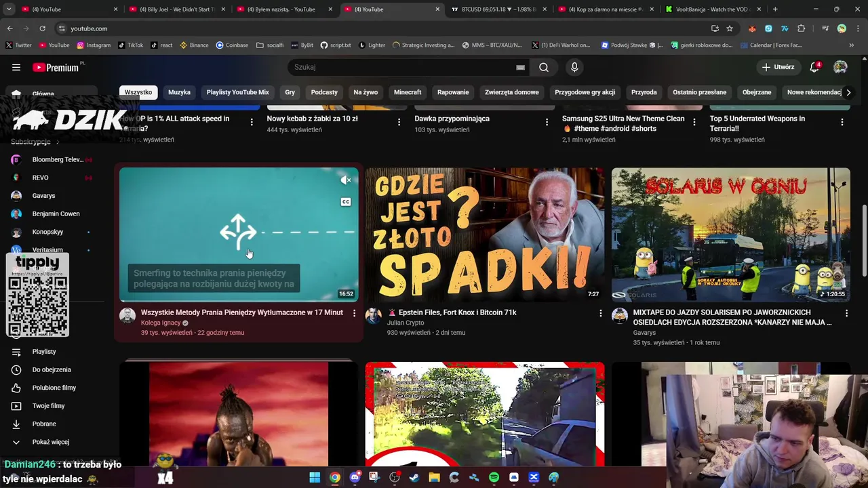Select the Muzyka filter chip
The height and width of the screenshot is (488, 868).
[x=180, y=92]
